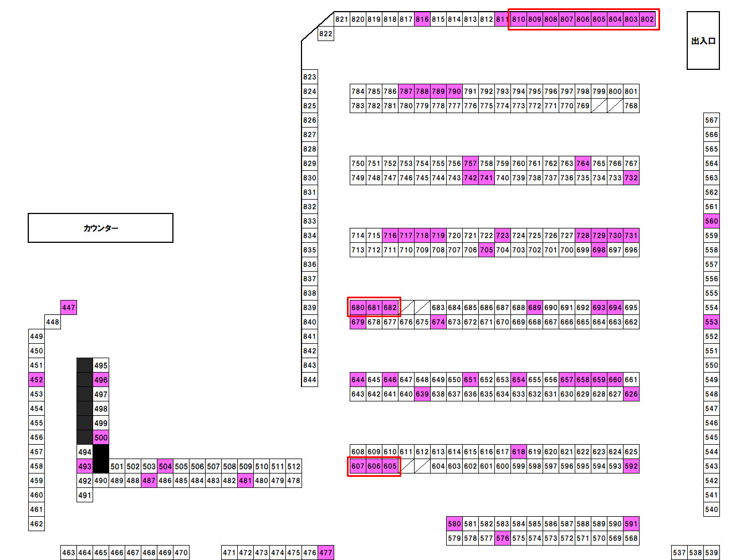Screen dimensions: 736x560
Task: Click cell number 463
Action: click(69, 553)
